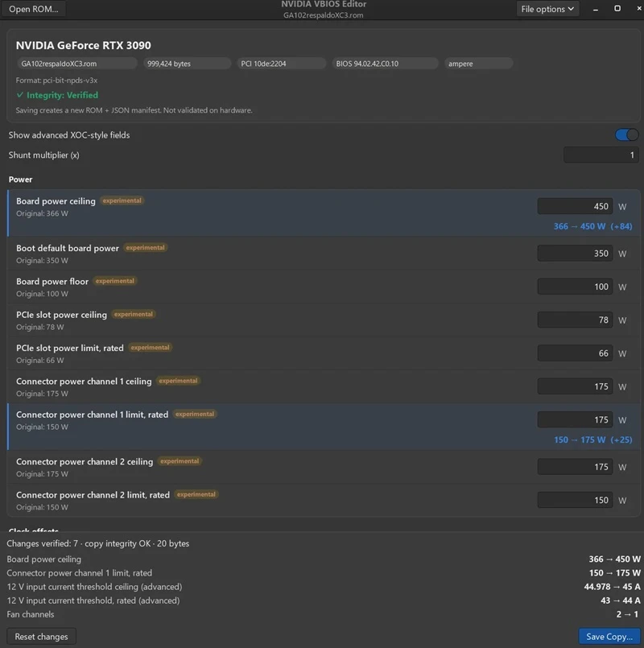Viewport: 644px width, 648px height.
Task: Select the Fan channels change summary row
Action: point(324,614)
